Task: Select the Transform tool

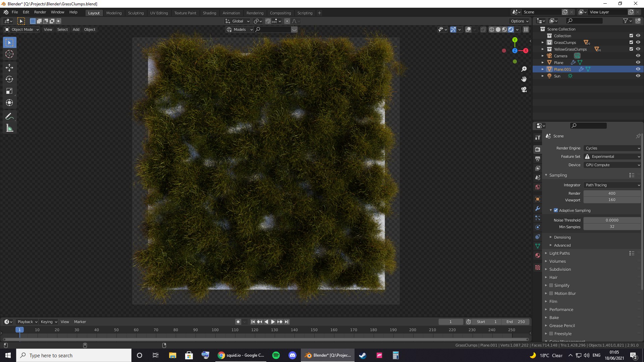Action: pos(9,103)
